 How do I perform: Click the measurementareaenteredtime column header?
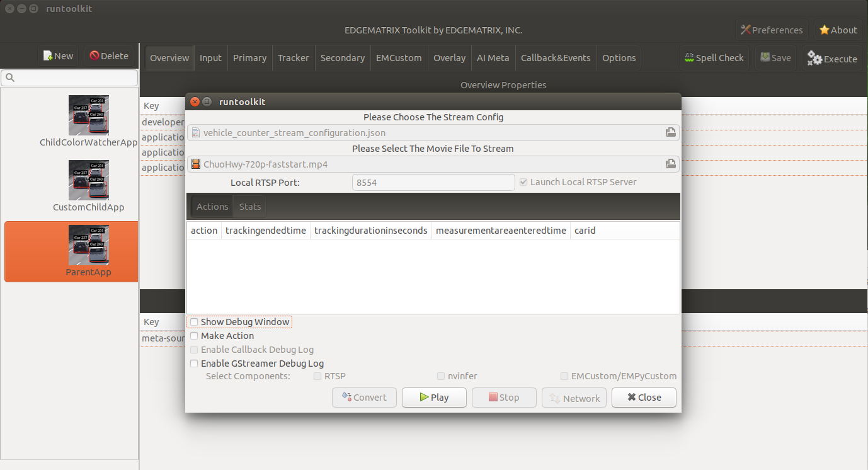[501, 230]
